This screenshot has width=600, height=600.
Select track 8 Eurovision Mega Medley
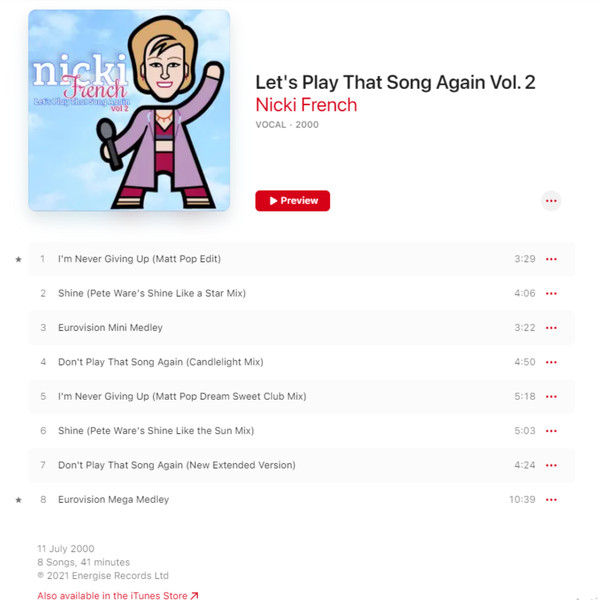(x=301, y=500)
